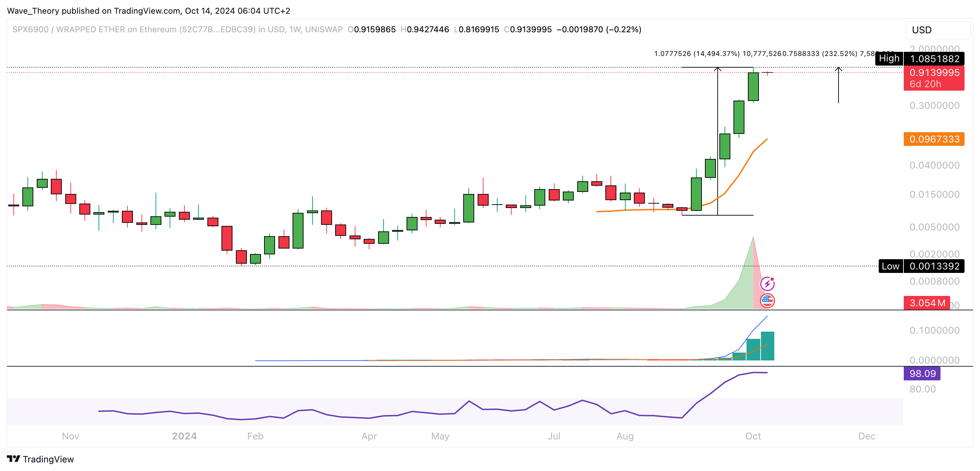The height and width of the screenshot is (471, 980).
Task: Click the purple RSI value label 98.09
Action: coord(922,374)
